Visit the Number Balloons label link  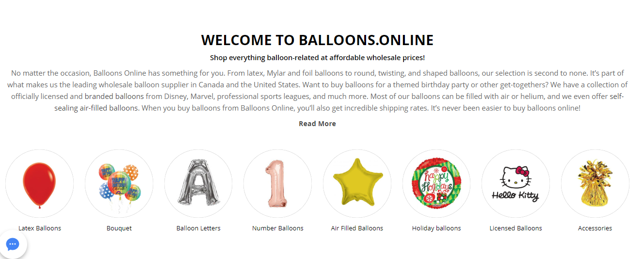click(277, 228)
